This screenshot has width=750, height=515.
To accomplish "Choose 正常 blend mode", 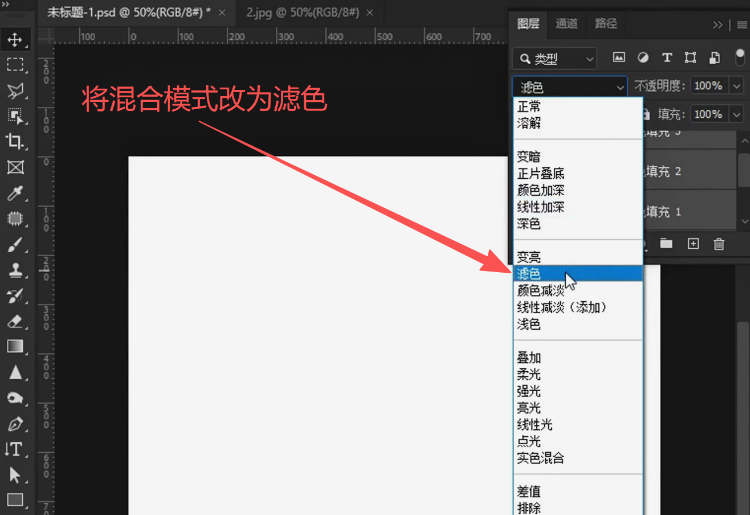I will click(x=578, y=106).
